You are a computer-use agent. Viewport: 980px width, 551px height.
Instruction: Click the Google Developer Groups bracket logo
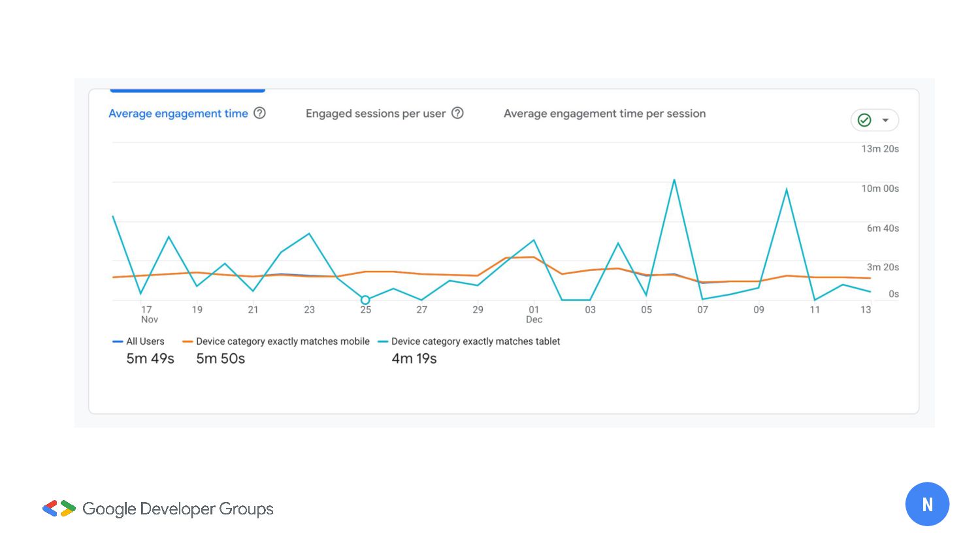point(59,509)
